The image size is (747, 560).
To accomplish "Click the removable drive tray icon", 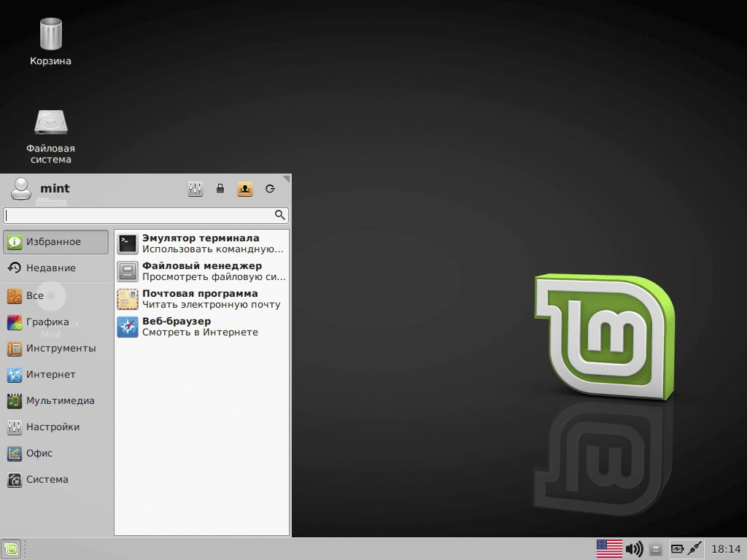I will 656,550.
